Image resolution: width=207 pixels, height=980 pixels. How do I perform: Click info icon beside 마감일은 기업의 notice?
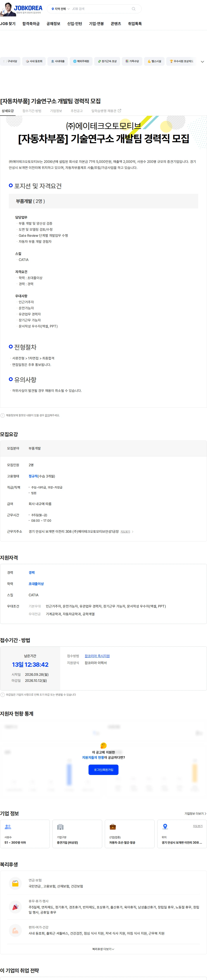coord(3,695)
